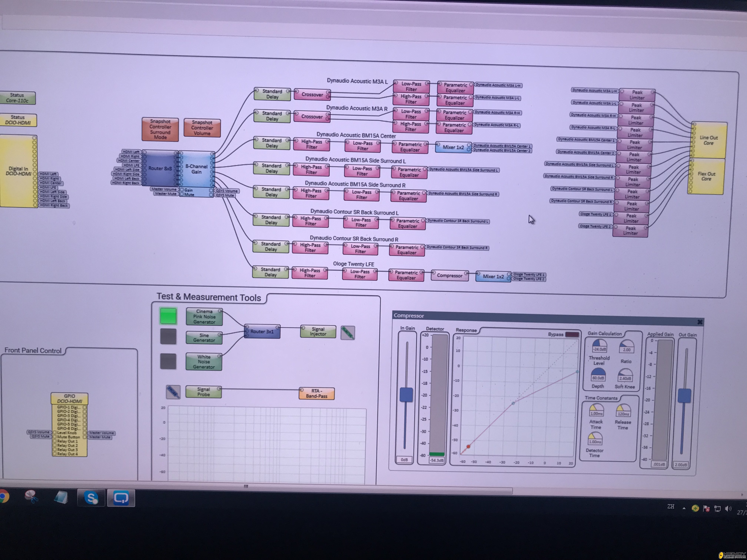747x560 pixels.
Task: Select the Crossover block for M3A R
Action: (312, 116)
